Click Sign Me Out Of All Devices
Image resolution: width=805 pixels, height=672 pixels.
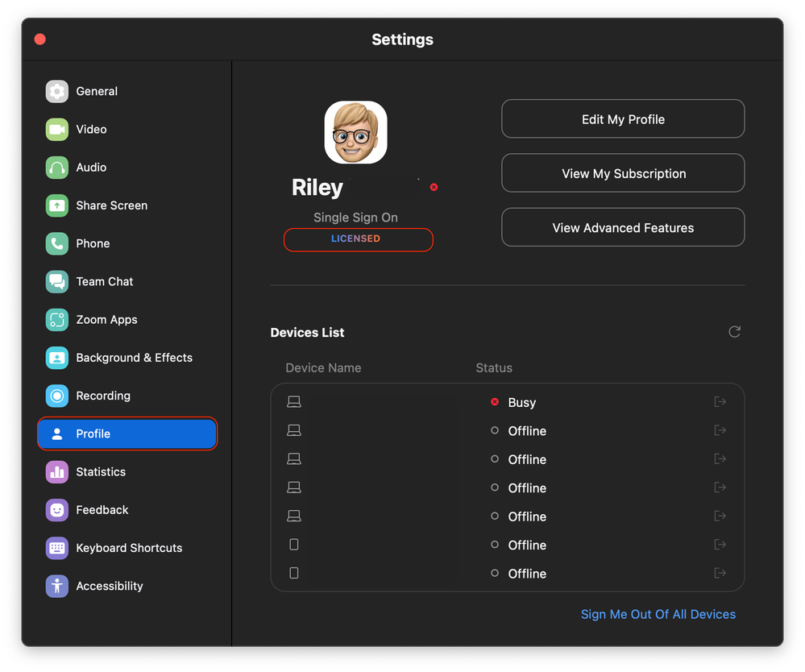658,614
